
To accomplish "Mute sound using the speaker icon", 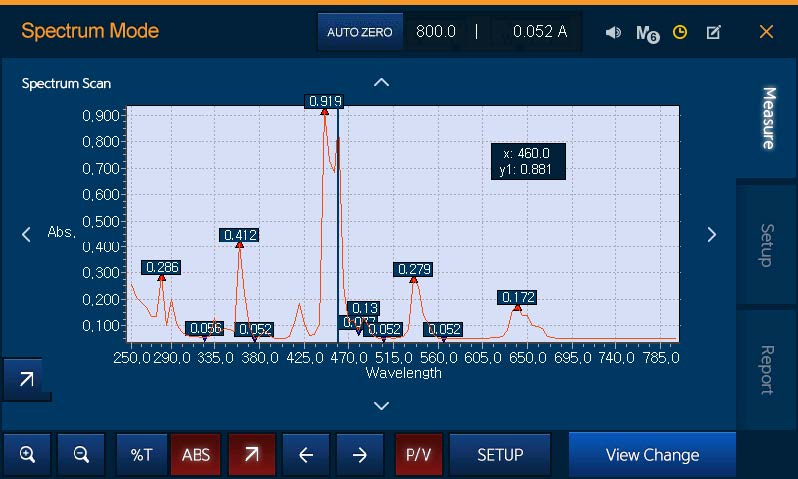I will point(613,32).
